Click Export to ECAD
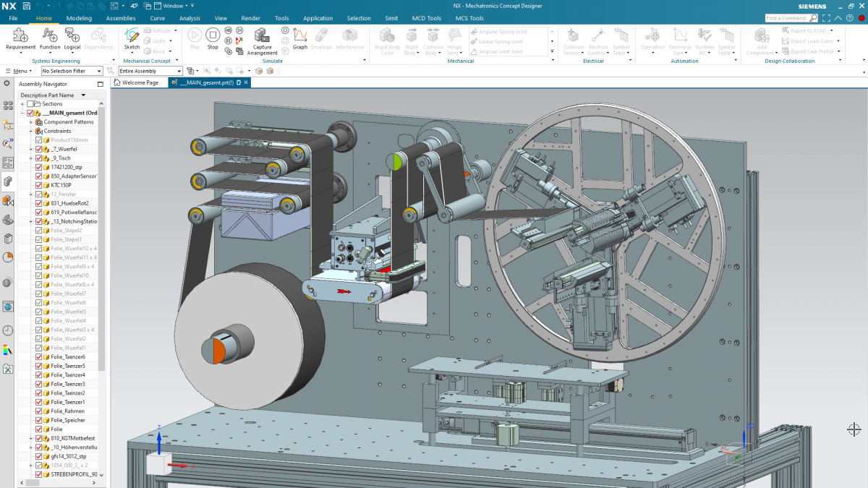The height and width of the screenshot is (488, 868). point(807,30)
